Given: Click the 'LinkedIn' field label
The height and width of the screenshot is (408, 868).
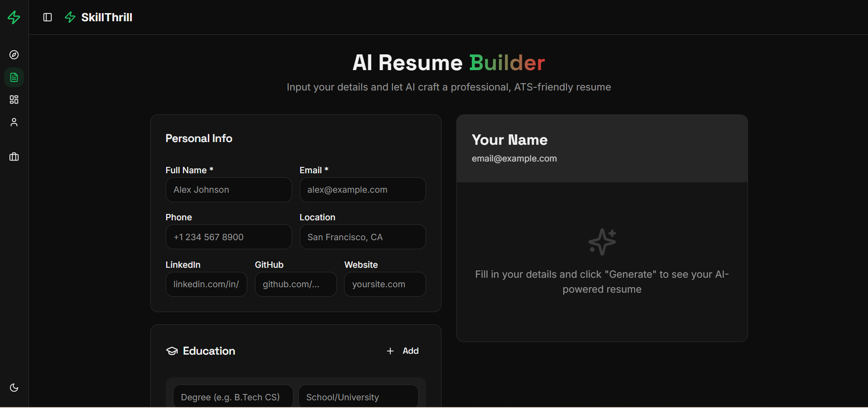Looking at the screenshot, I should 183,265.
